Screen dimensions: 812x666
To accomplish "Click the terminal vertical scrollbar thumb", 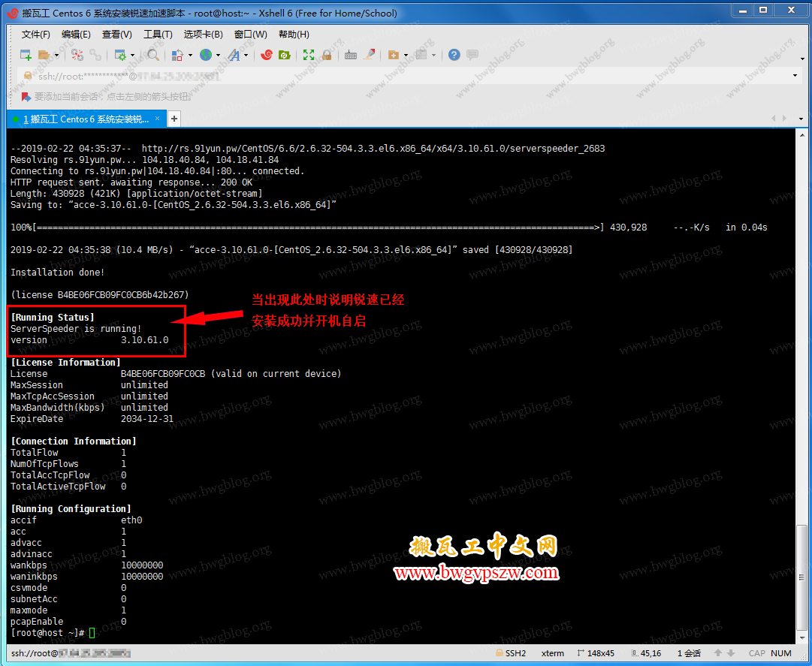I will coord(801,578).
